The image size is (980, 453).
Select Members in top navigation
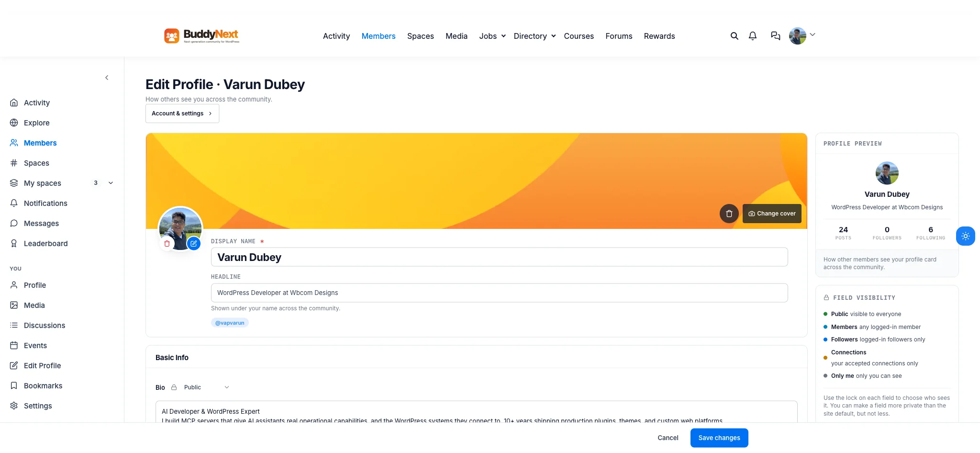[x=379, y=36]
